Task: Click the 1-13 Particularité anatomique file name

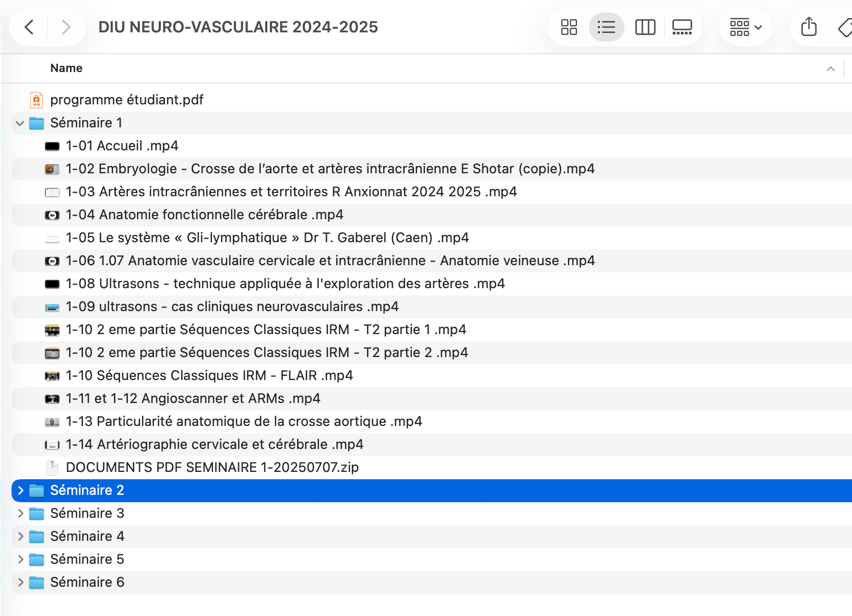Action: tap(244, 421)
